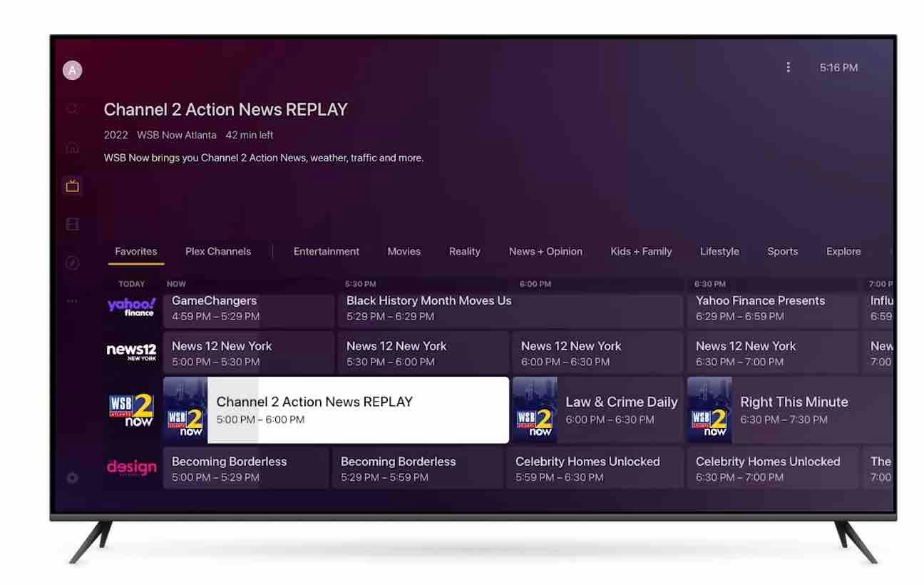
Task: Switch to the Plex Channels tab
Action: (x=218, y=251)
